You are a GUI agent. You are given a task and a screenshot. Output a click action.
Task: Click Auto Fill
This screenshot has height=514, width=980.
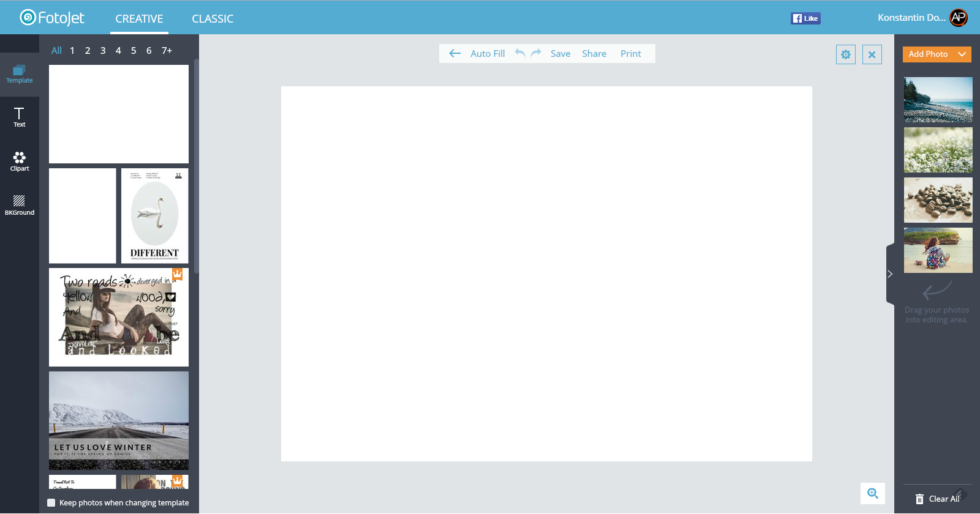488,54
